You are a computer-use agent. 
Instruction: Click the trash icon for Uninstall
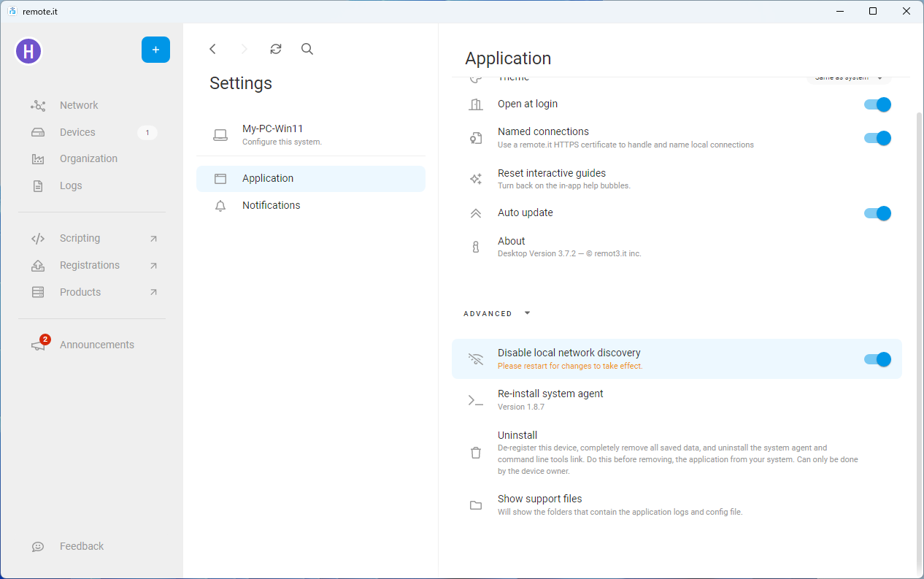(x=476, y=453)
